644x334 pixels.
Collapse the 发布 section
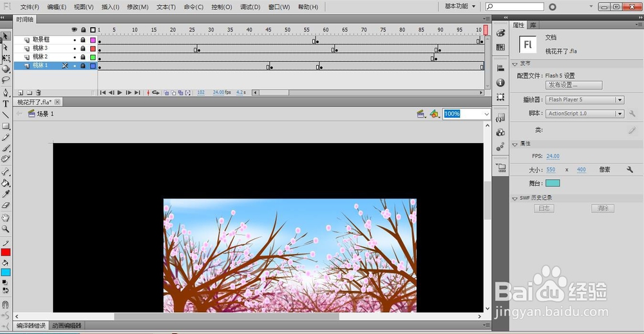pyautogui.click(x=515, y=64)
